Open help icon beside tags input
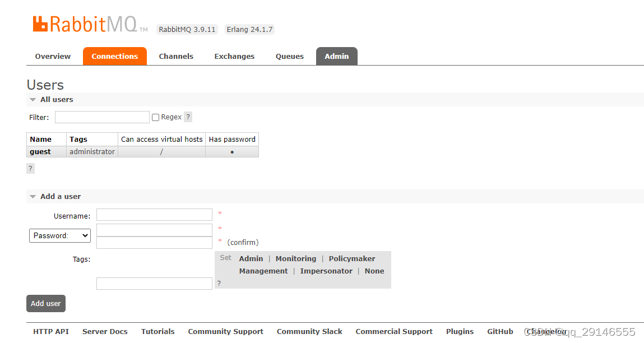The height and width of the screenshot is (343, 644). 219,284
